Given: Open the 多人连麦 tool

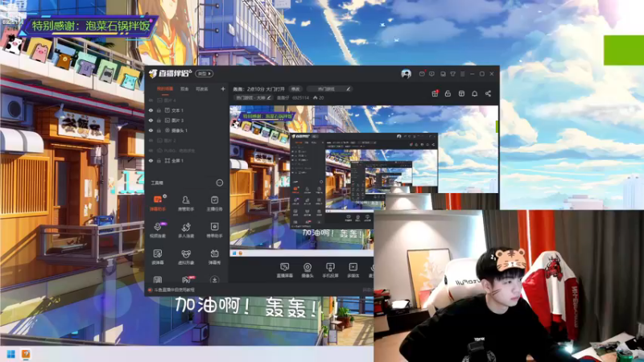Looking at the screenshot, I should (186, 230).
